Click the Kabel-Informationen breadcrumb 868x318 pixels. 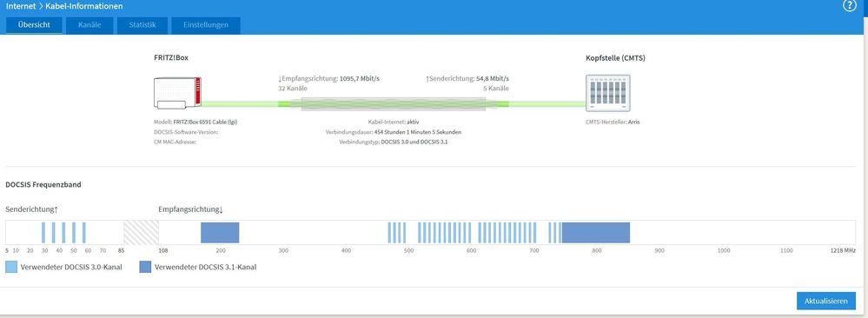click(x=85, y=6)
